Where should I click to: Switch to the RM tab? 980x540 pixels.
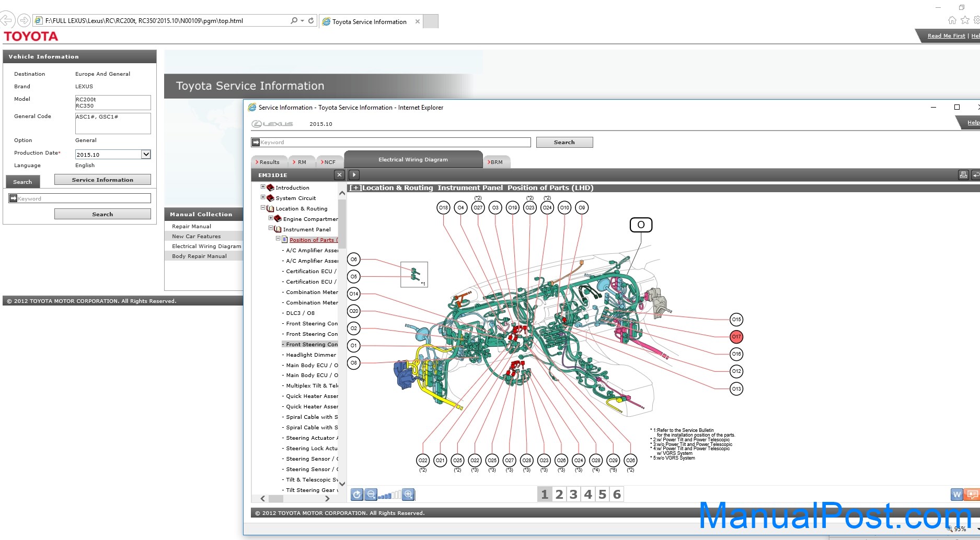301,162
